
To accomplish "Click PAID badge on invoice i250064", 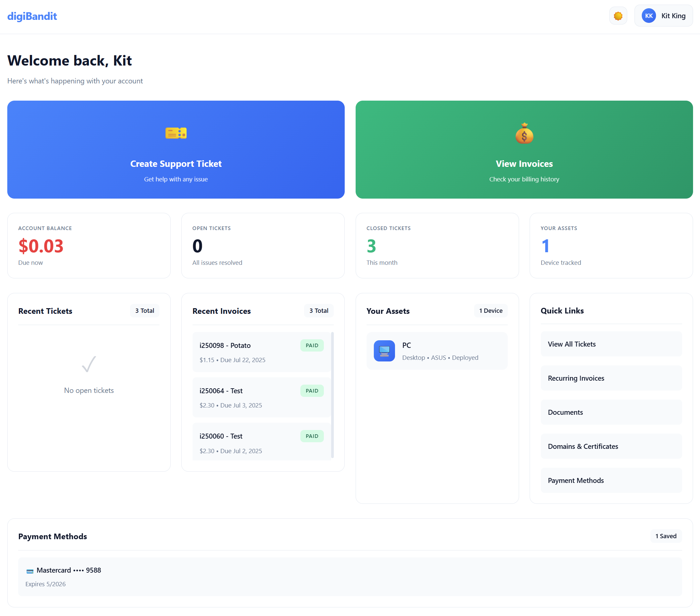I will pyautogui.click(x=312, y=391).
